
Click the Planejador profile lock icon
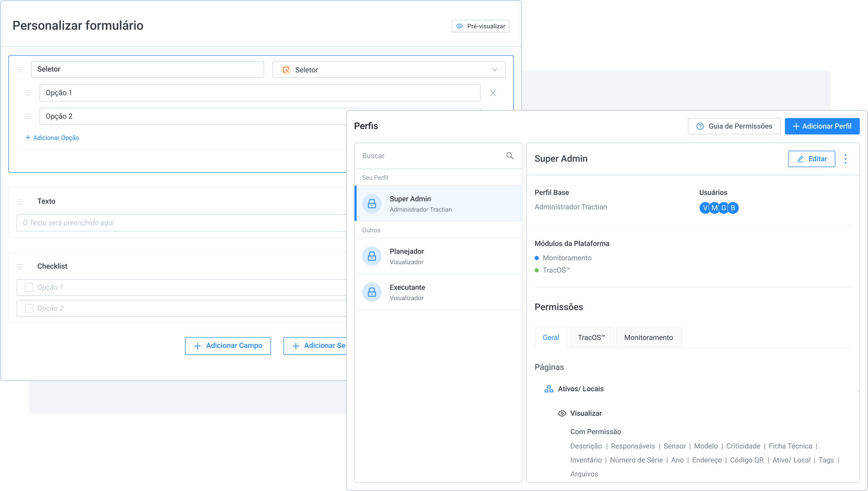372,256
